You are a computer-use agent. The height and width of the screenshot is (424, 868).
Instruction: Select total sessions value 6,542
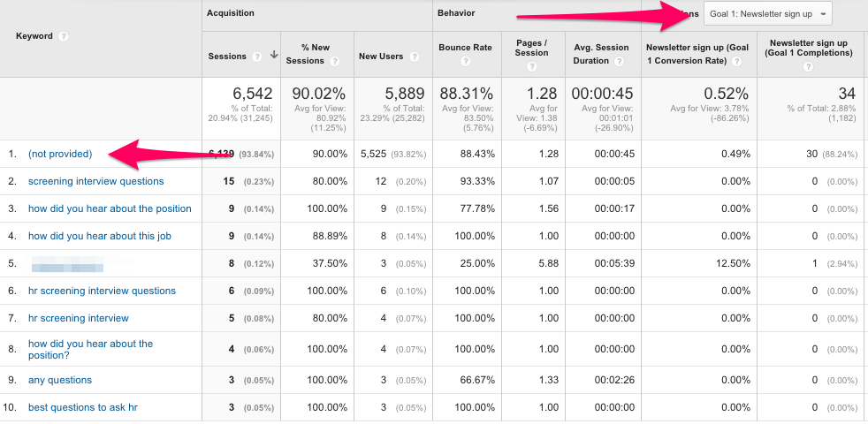point(252,94)
